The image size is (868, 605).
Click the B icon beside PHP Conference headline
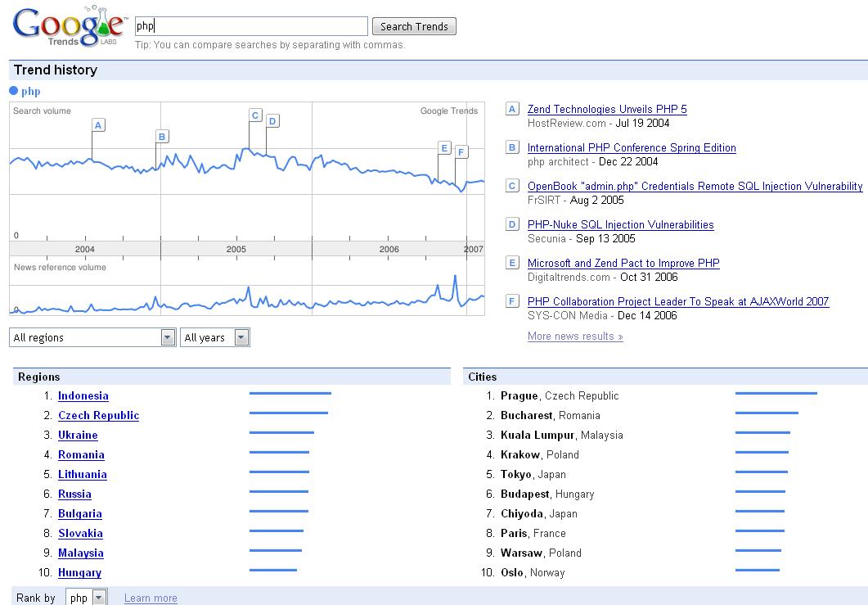click(x=512, y=147)
